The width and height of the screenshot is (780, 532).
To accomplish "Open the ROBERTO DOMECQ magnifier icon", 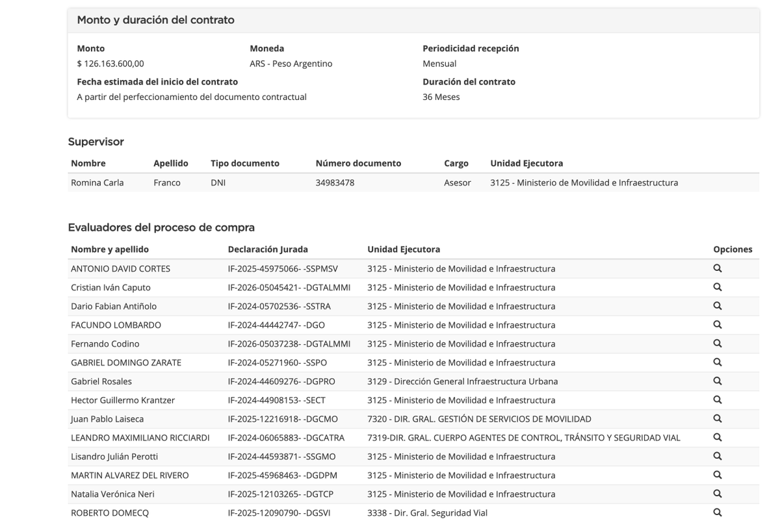I will (x=718, y=513).
